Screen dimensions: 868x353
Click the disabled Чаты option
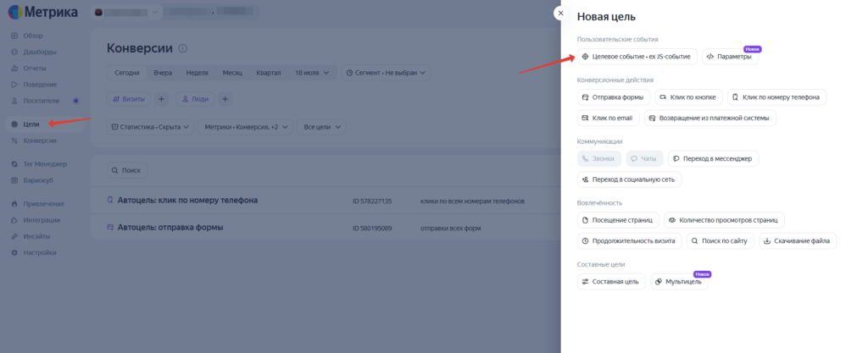[x=644, y=158]
